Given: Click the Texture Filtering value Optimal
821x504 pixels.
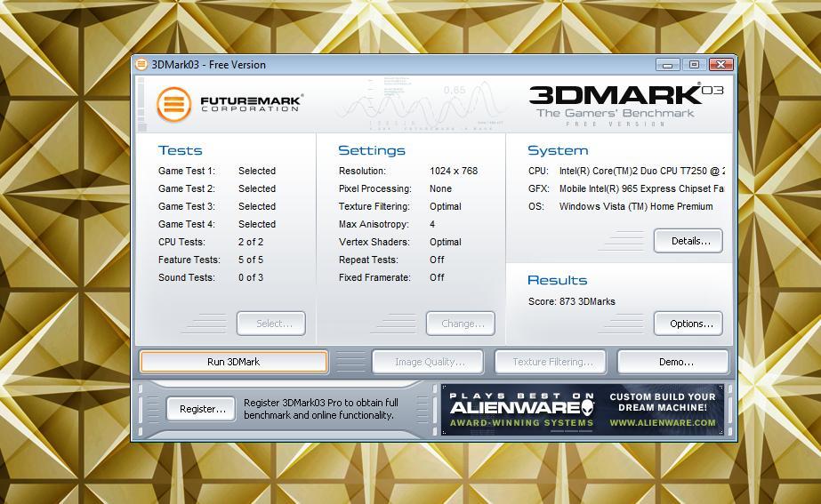Looking at the screenshot, I should pyautogui.click(x=446, y=207).
